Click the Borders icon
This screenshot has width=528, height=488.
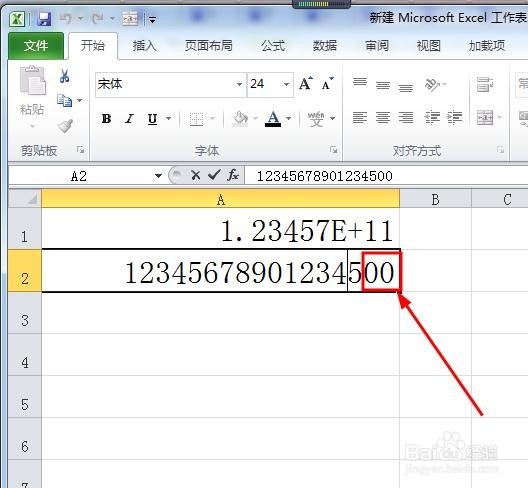196,119
